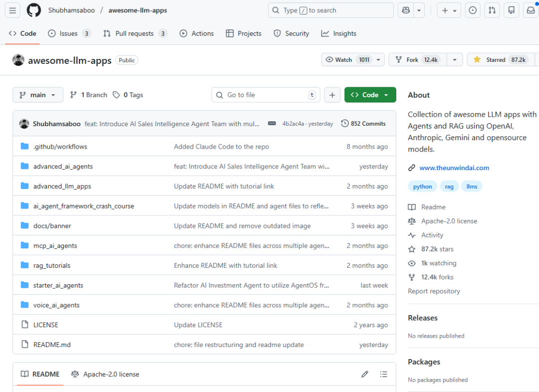Open the GitHub issues icon in header
Screen dimensions: 539x392
(x=473, y=10)
